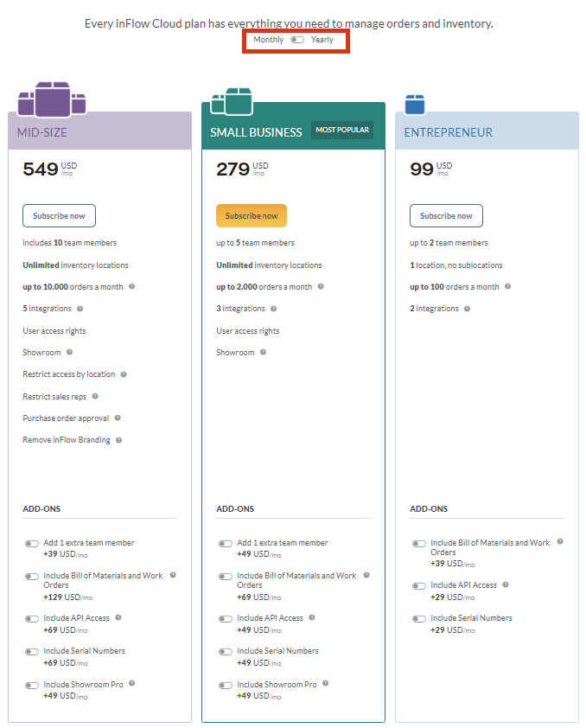This screenshot has height=728, width=586.
Task: Click the help icon by up to 2,000 orders
Action: coord(321,286)
